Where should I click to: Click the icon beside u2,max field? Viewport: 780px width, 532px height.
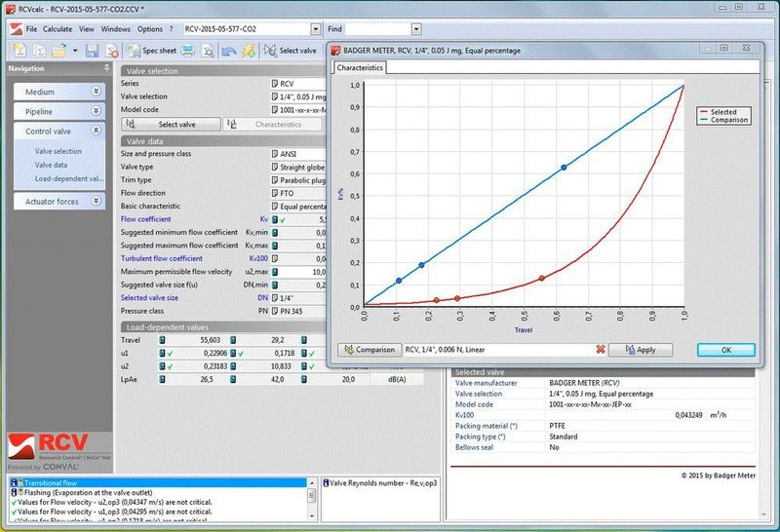275,272
